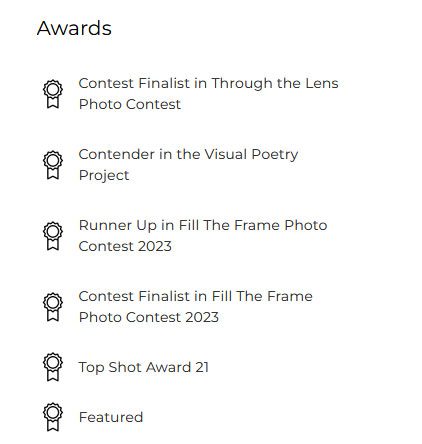Viewport: 422px width, 444px height.
Task: Tap the ribbon icon beside Fill The Frame Contest Finalist
Action: click(53, 307)
